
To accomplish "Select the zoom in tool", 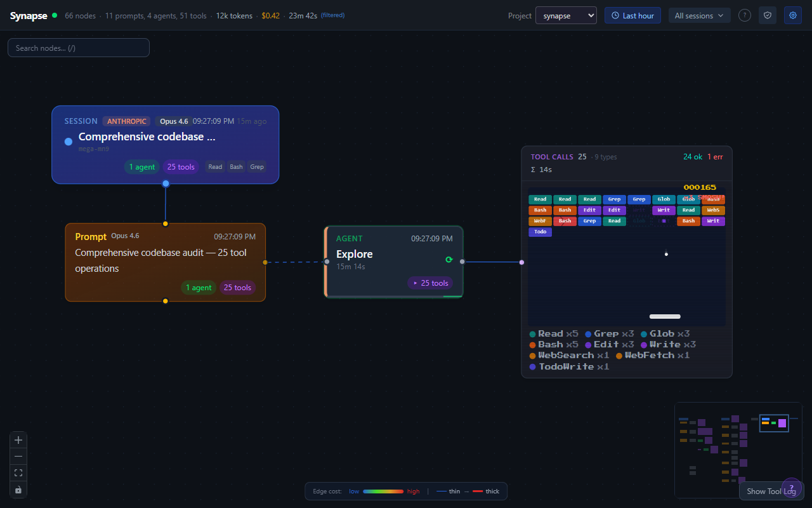I will pos(18,439).
